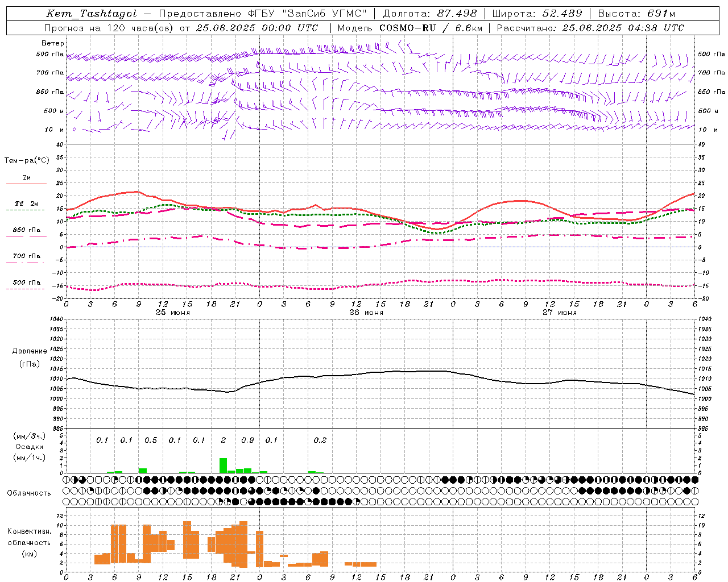Click the Рассчитано: 25.06.2025 04:38 UTC text
Screen dimensions: 728x582
(590, 28)
